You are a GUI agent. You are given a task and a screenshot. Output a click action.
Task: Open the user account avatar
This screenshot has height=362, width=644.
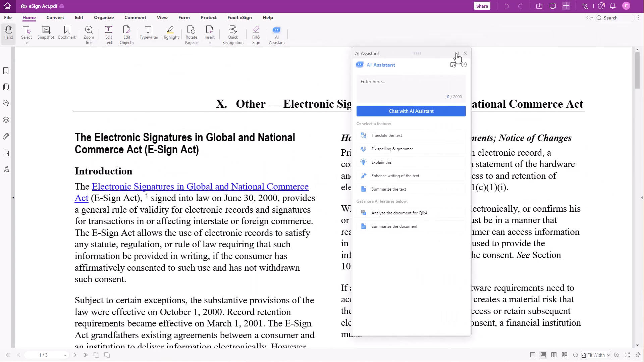tap(626, 6)
